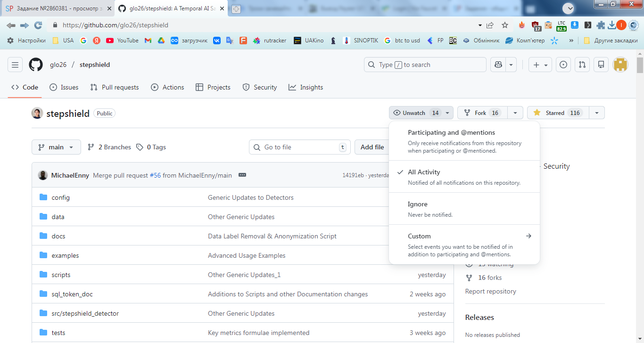Fork the repository with Fork button
The height and width of the screenshot is (343, 644).
point(482,113)
